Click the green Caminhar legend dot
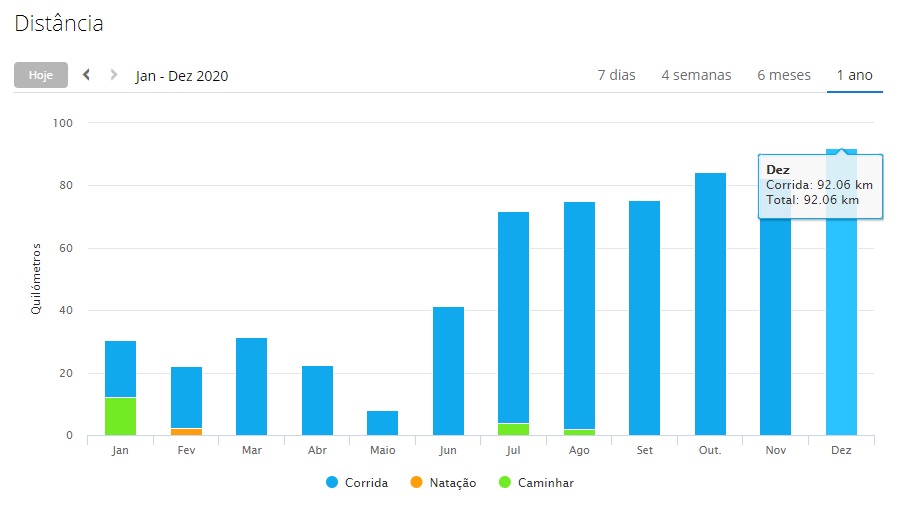The height and width of the screenshot is (508, 922). (x=503, y=483)
